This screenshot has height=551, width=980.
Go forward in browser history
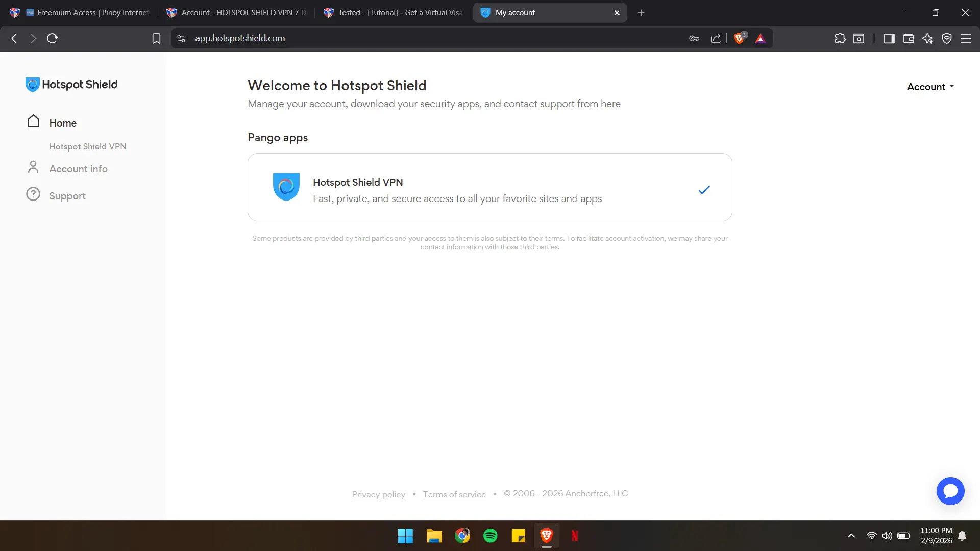(x=33, y=38)
